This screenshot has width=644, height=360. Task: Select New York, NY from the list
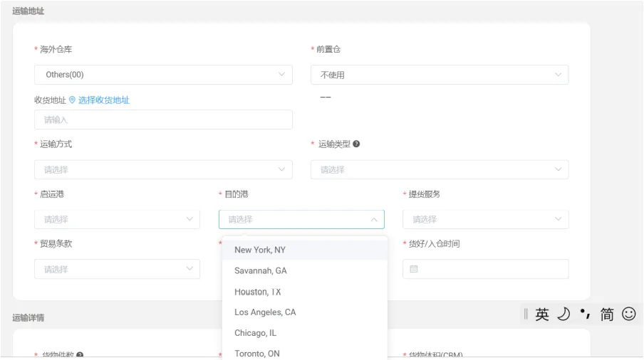[260, 250]
